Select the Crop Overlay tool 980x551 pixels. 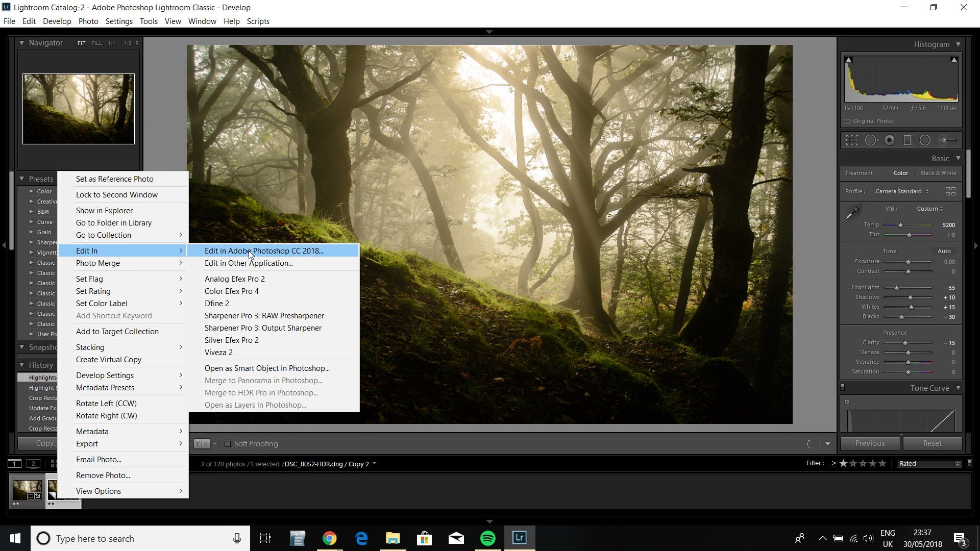click(852, 140)
